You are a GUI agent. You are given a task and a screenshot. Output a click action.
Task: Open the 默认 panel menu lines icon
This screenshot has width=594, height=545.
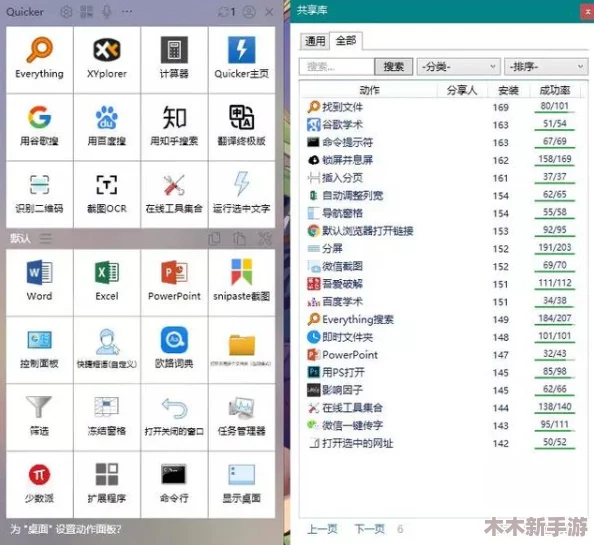click(46, 238)
